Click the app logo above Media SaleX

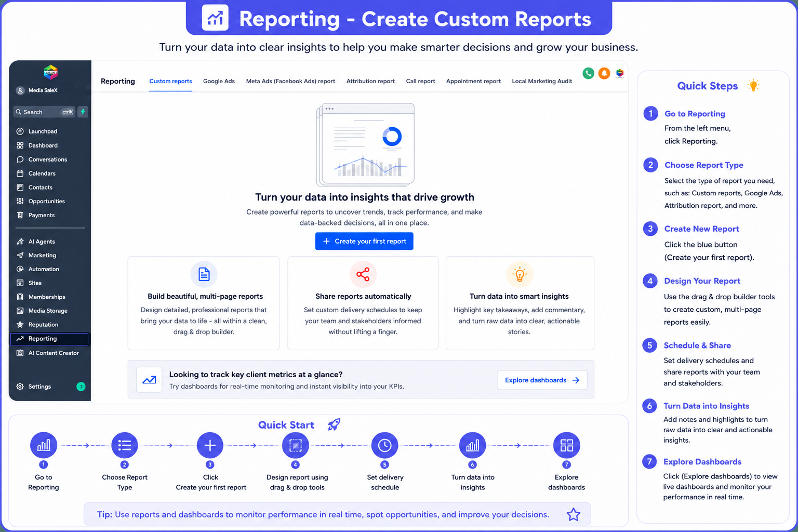(50, 72)
